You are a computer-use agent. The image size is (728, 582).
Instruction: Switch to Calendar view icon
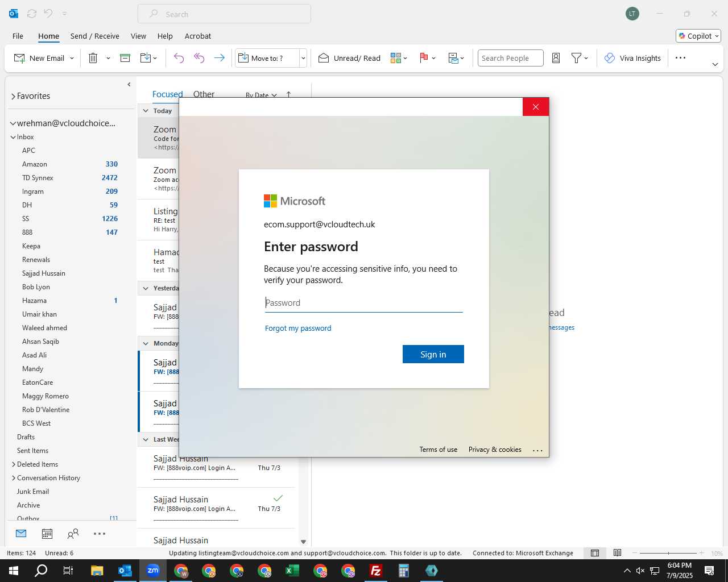[47, 534]
